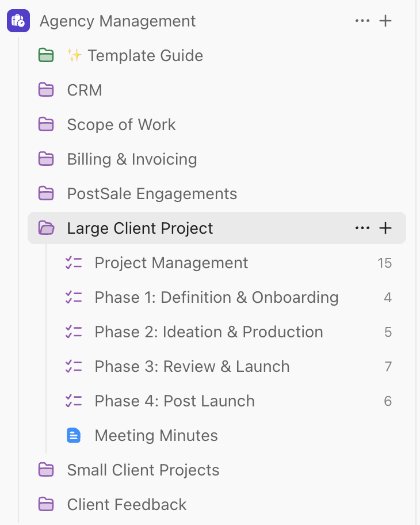Click the Scope of Work folder icon
Viewport: 420px width, 525px height.
click(46, 124)
